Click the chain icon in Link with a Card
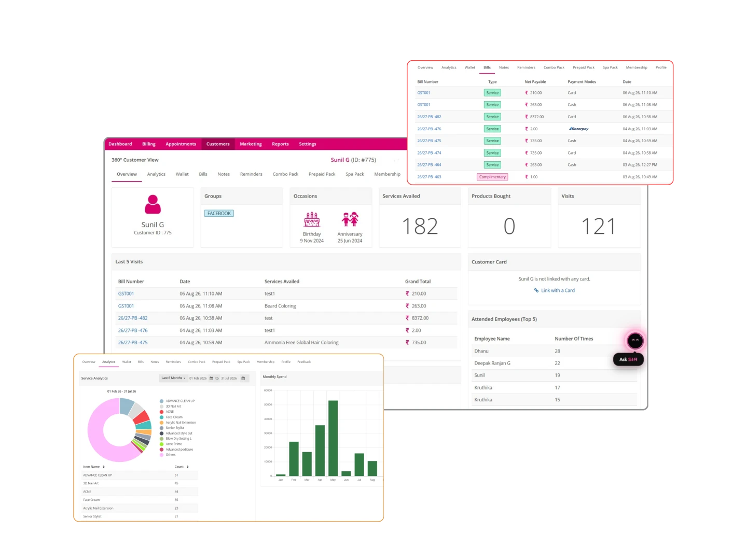This screenshot has width=747, height=560. pos(536,290)
